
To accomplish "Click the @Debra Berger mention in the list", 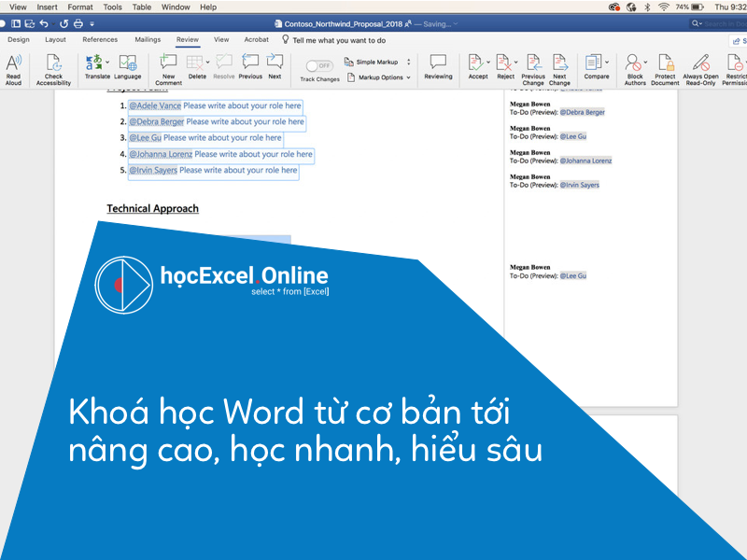I will pyautogui.click(x=156, y=122).
